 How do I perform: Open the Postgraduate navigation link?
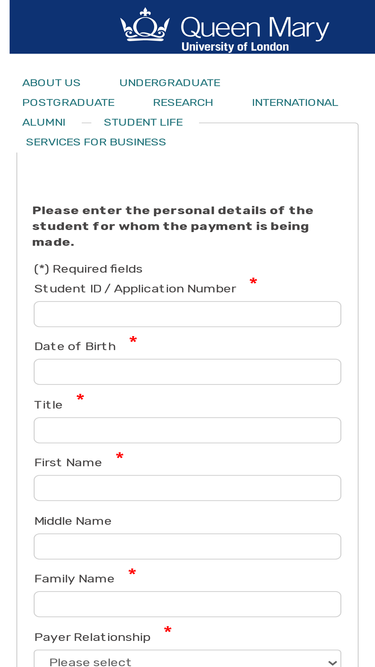click(x=68, y=103)
